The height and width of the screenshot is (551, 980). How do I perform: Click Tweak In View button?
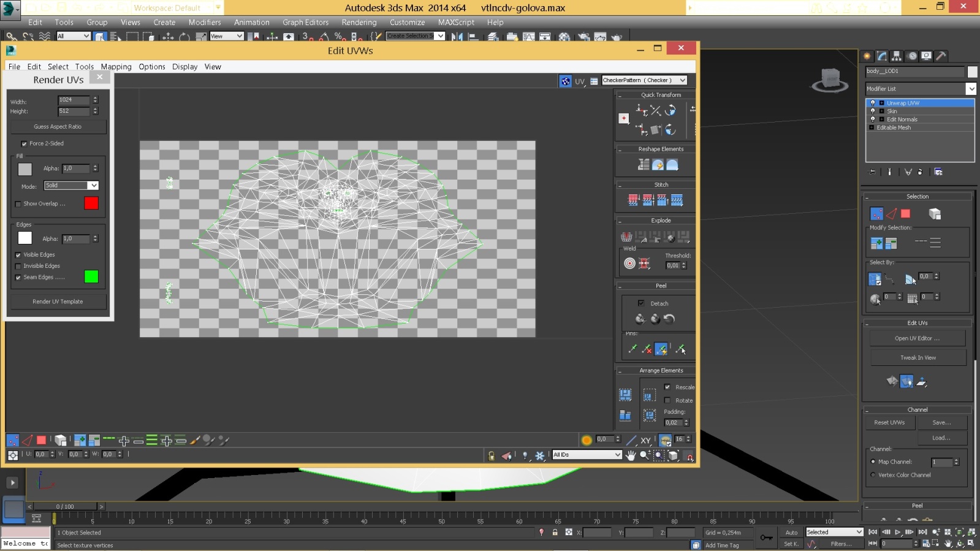tap(918, 358)
